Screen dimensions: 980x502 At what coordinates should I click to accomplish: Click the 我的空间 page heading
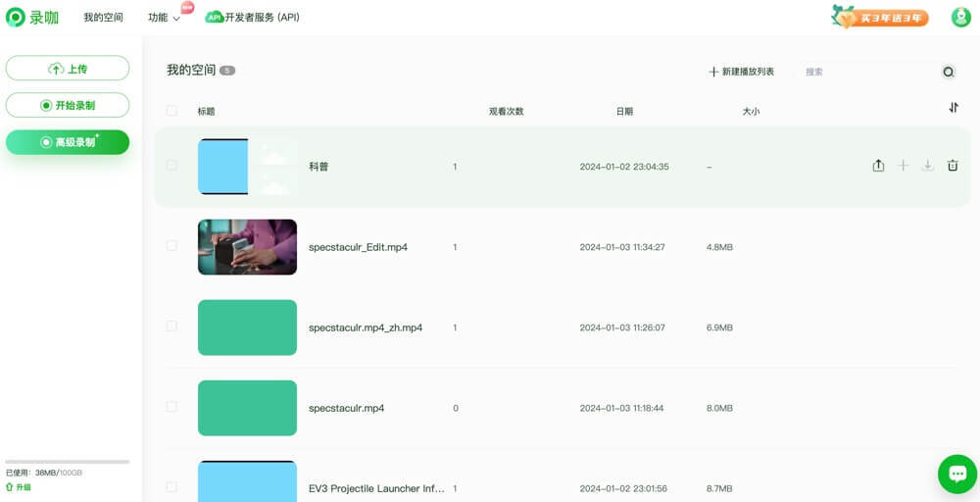point(191,70)
